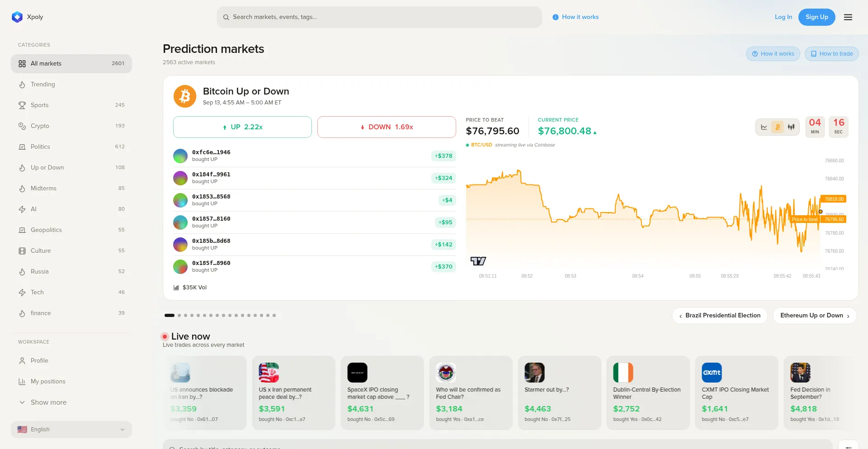Jump to the last carousel pagination dot

pyautogui.click(x=274, y=316)
